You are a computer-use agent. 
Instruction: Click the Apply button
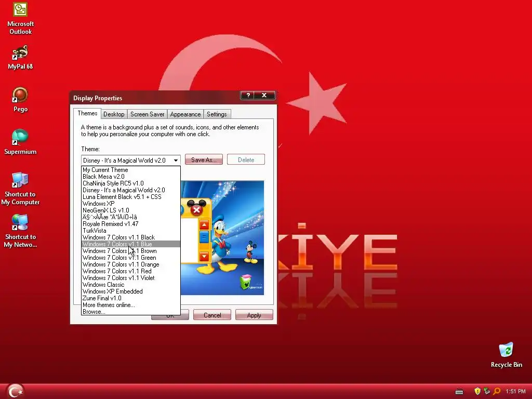click(x=254, y=315)
